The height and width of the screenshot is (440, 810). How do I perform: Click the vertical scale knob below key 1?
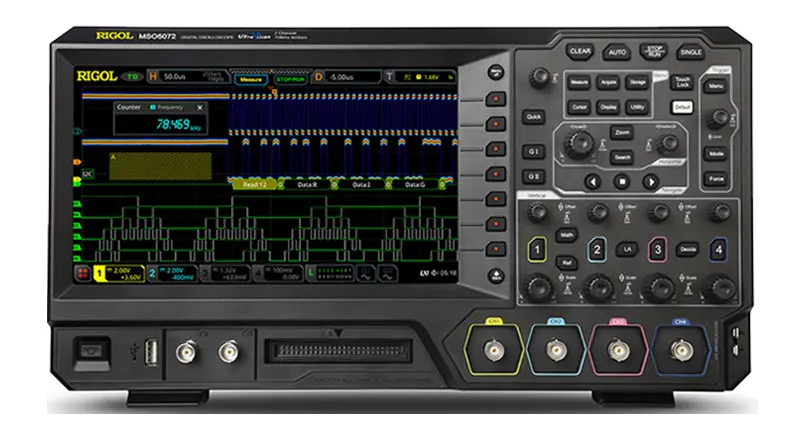coord(538,288)
